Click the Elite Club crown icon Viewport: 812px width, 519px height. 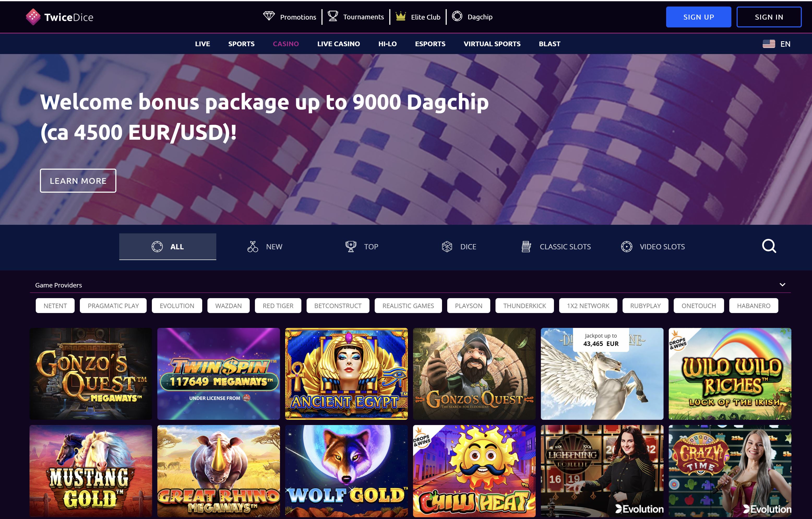click(x=401, y=16)
